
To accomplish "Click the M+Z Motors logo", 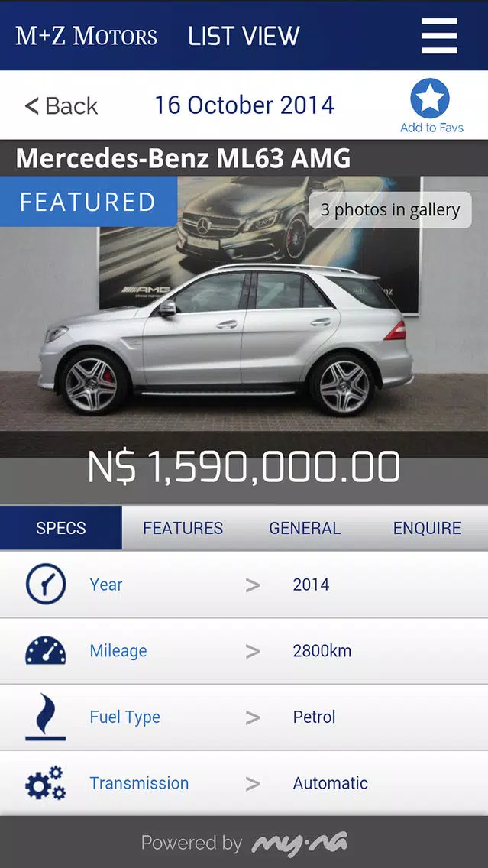I will (86, 36).
